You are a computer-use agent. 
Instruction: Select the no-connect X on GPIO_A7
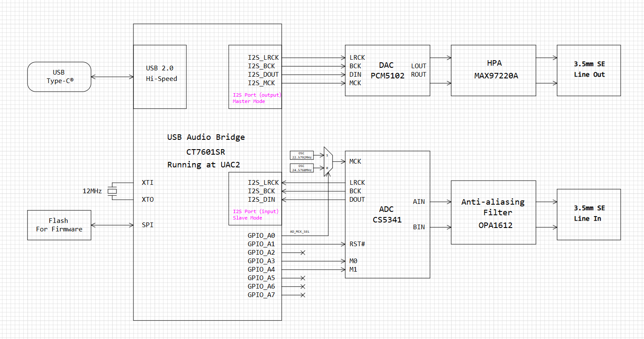[303, 295]
